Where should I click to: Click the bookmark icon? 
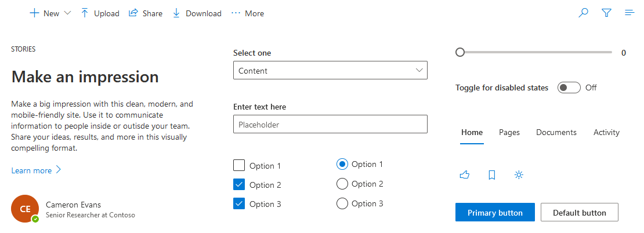click(x=492, y=174)
